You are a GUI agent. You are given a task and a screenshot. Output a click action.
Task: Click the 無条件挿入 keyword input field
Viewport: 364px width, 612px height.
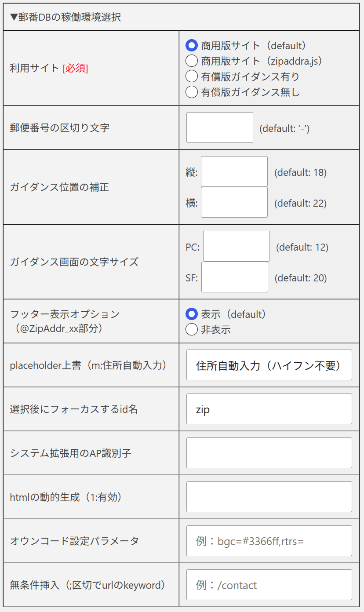coord(269,585)
